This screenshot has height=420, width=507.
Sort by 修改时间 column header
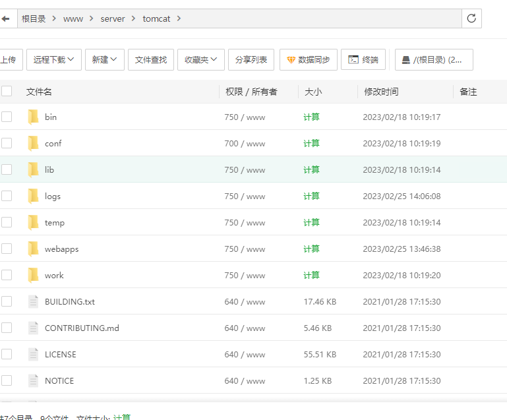(x=381, y=92)
